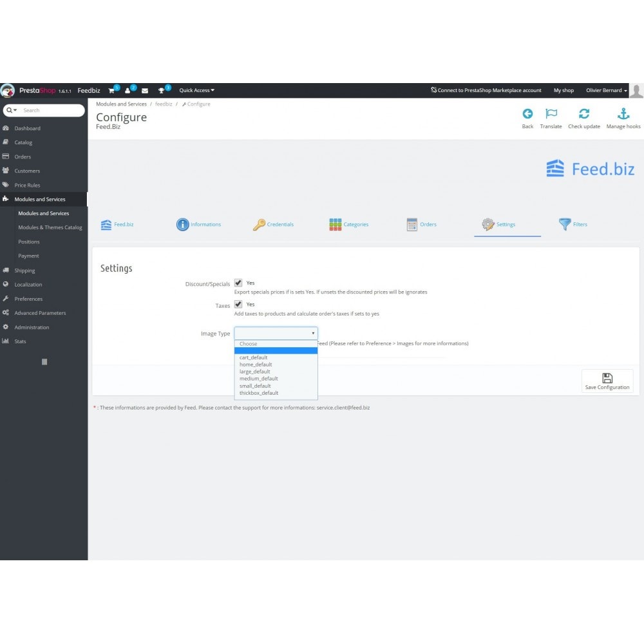Screen dimensions: 644x644
Task: Select medium_default image type option
Action: [x=276, y=379]
